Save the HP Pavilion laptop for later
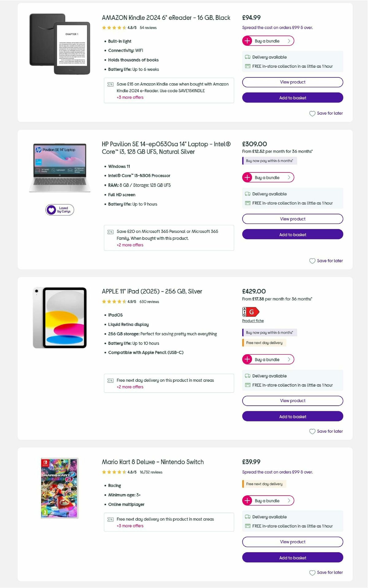Screen dimensions: 368x588 [x=326, y=261]
